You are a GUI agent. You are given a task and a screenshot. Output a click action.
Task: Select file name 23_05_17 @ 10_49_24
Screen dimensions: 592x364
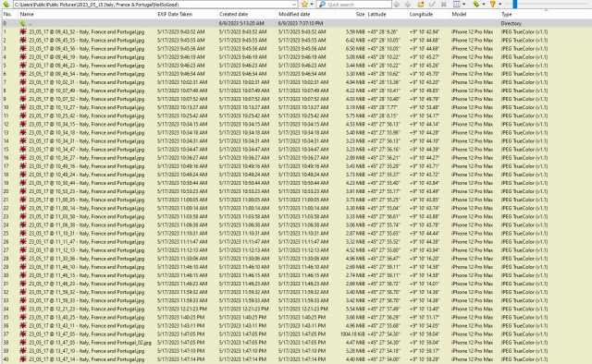pyautogui.click(x=86, y=175)
